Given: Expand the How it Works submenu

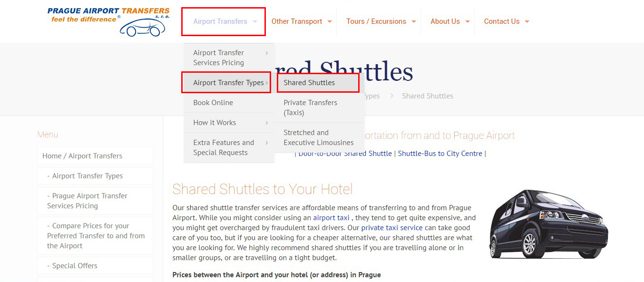Looking at the screenshot, I should pos(229,123).
